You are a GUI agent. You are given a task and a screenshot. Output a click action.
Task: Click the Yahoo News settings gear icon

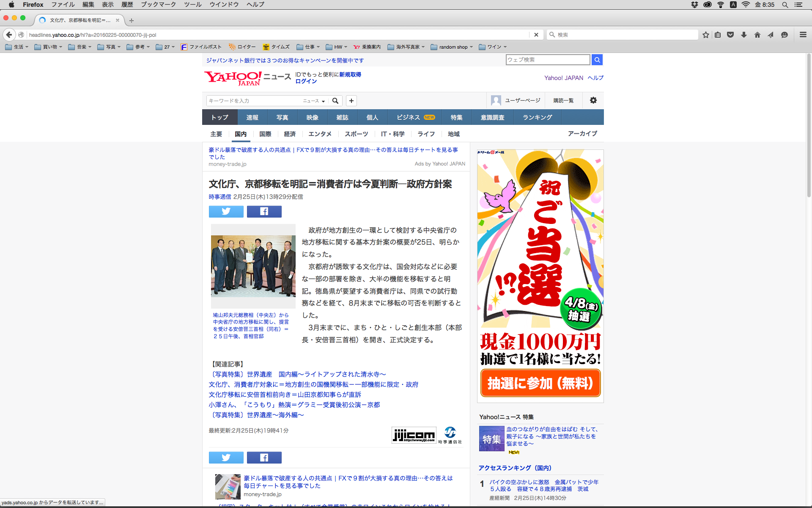tap(593, 100)
